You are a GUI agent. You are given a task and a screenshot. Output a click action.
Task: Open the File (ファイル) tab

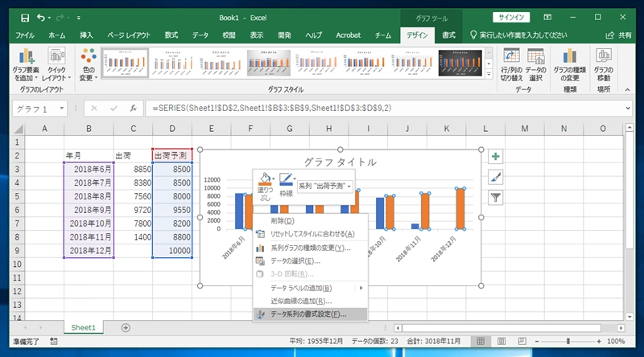(x=25, y=35)
